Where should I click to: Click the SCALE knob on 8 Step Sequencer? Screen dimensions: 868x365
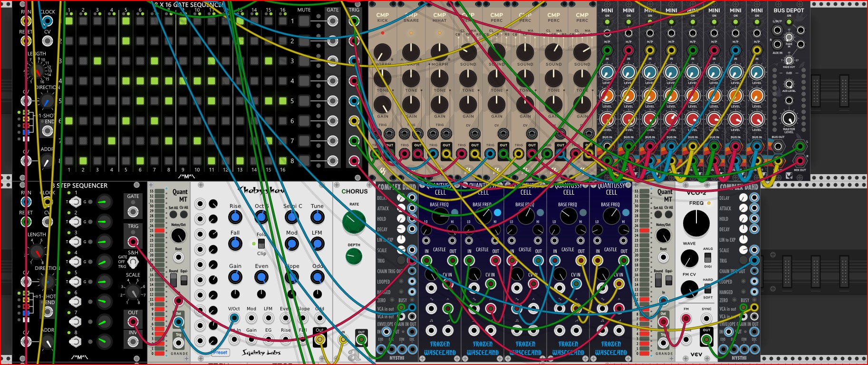tap(133, 291)
